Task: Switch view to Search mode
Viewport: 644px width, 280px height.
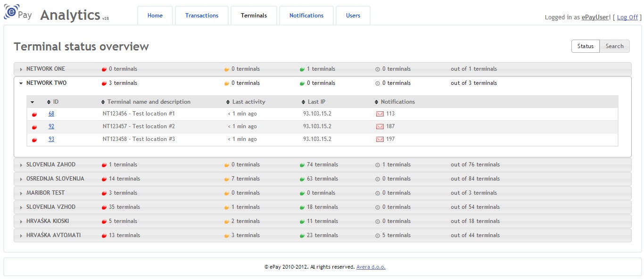Action: point(615,46)
